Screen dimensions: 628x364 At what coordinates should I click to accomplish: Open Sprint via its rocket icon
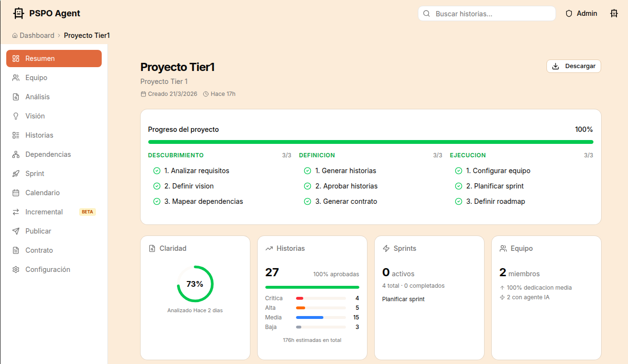[x=16, y=174]
